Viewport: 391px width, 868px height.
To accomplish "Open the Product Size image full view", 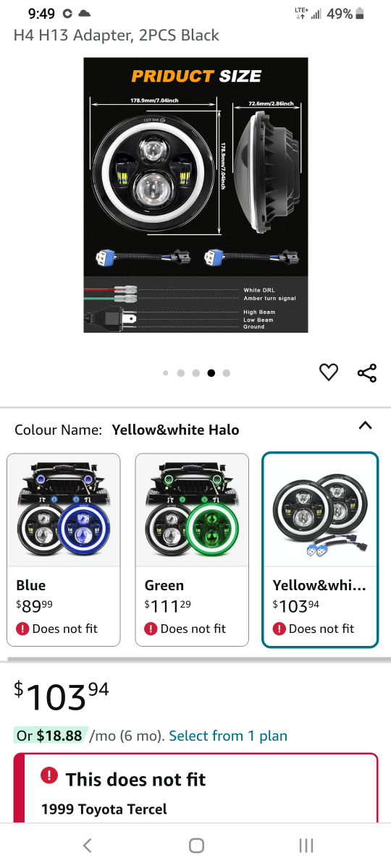I will click(195, 195).
